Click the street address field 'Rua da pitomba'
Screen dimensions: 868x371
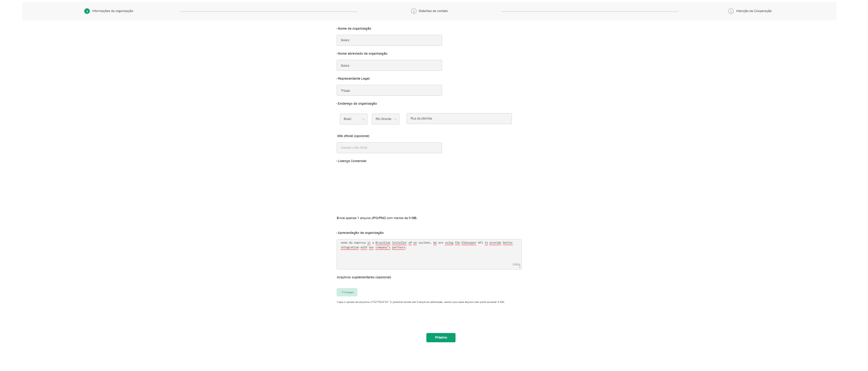coord(459,119)
